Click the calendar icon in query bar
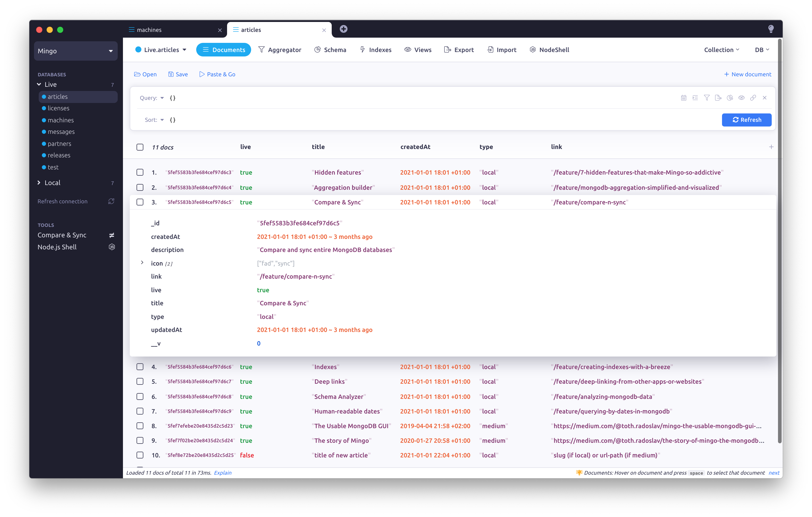Viewport: 812px width, 517px height. pyautogui.click(x=684, y=98)
